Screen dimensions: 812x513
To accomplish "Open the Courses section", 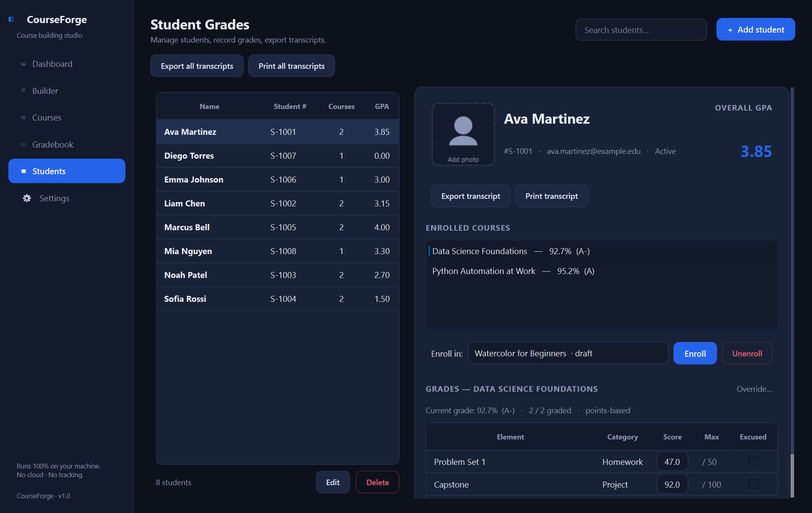I will click(x=67, y=118).
